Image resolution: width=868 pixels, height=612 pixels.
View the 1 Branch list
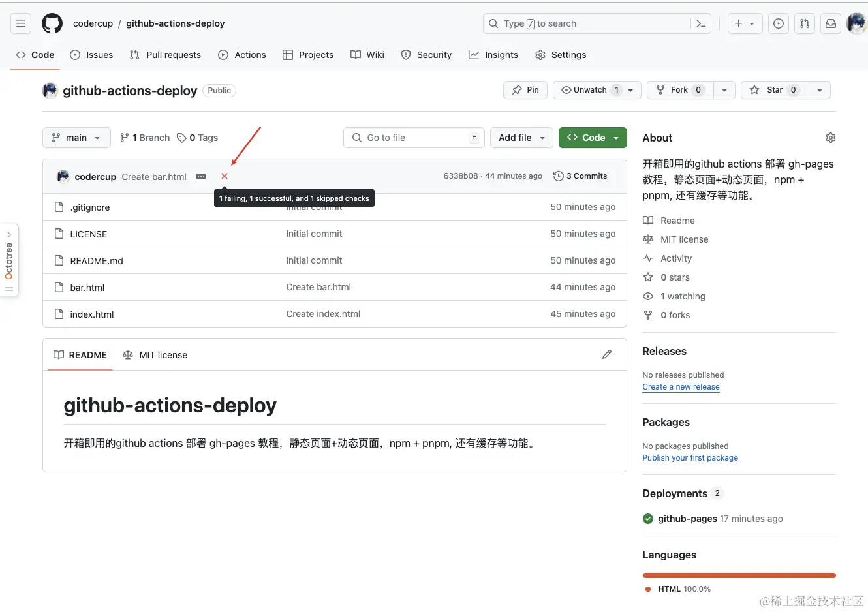[x=145, y=138]
